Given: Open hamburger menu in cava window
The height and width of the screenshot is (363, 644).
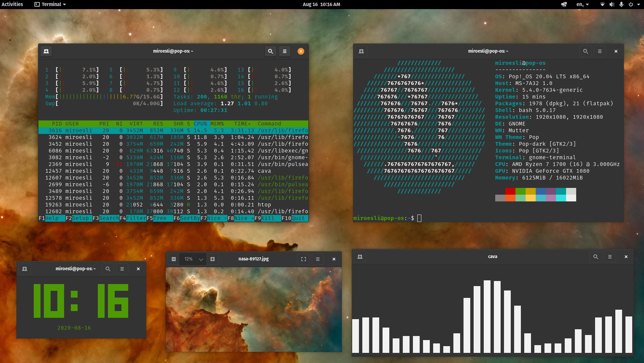Looking at the screenshot, I should pos(610,257).
